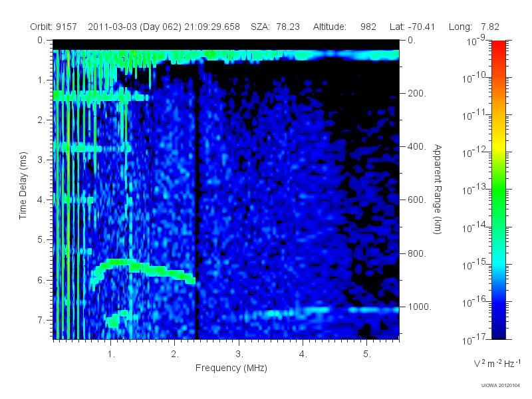Click the Long: 7.82 label

click(474, 27)
